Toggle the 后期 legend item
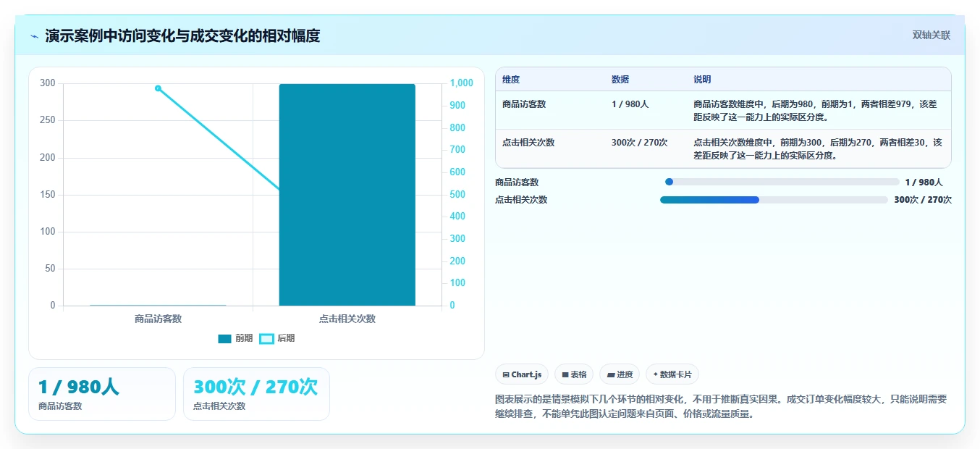Viewport: 980px width, 449px height. (x=277, y=338)
